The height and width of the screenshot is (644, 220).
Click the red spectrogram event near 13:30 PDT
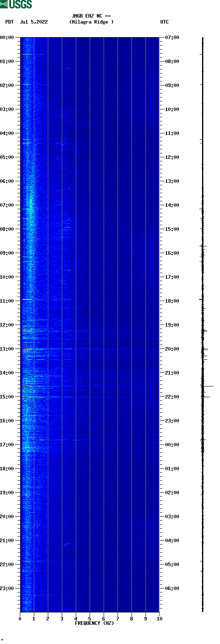click(26, 360)
